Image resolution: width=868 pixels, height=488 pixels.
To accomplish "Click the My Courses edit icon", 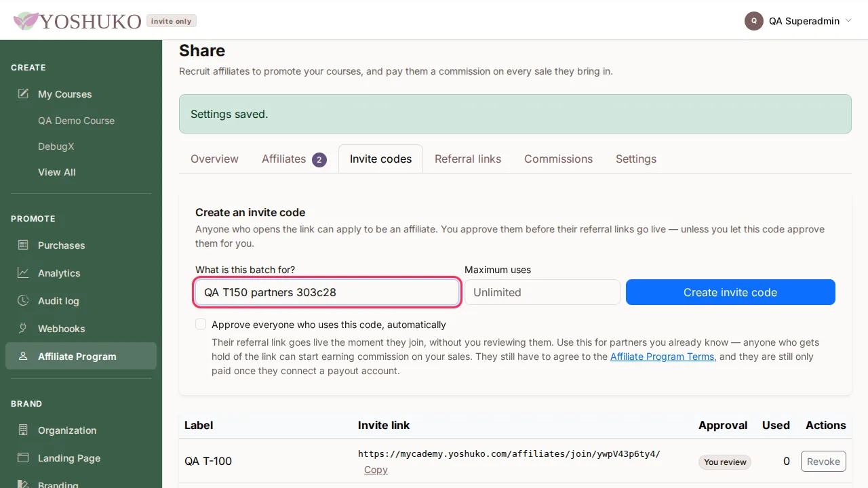I will point(23,94).
